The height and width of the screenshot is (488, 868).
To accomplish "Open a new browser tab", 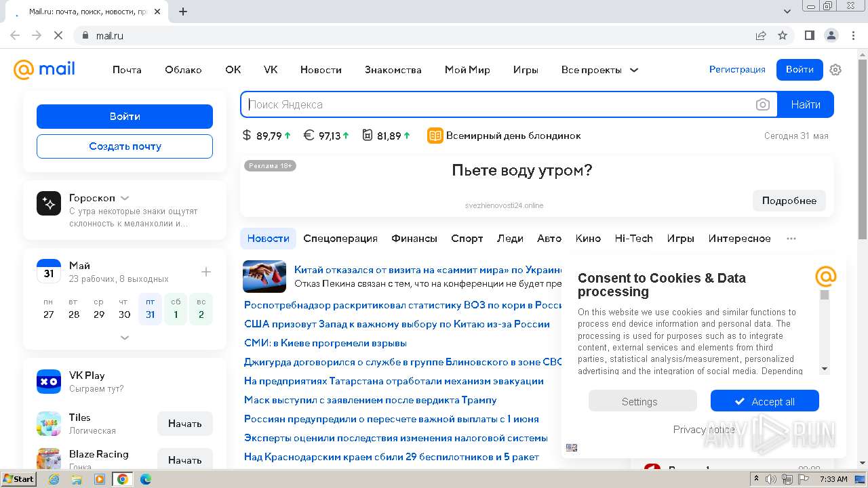I will coord(183,12).
